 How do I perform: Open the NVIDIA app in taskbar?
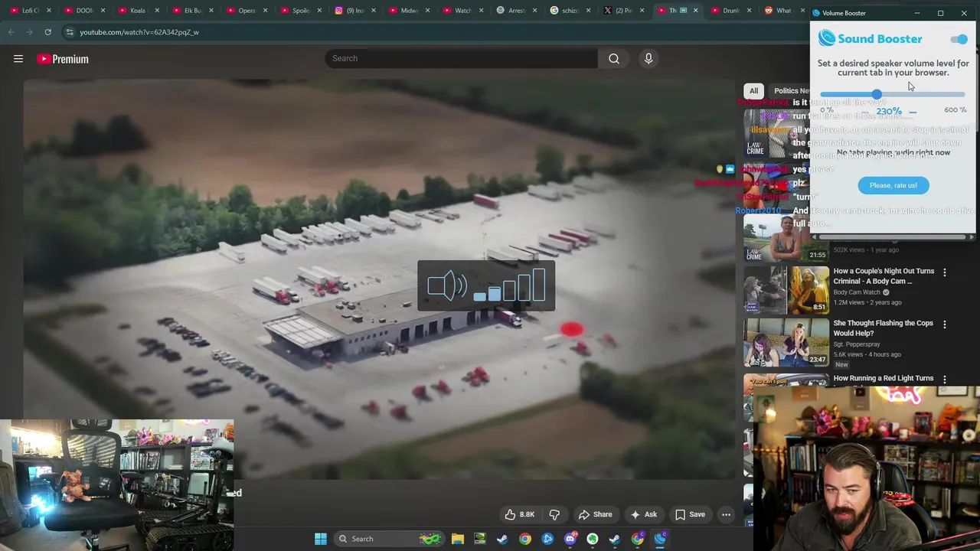(479, 539)
